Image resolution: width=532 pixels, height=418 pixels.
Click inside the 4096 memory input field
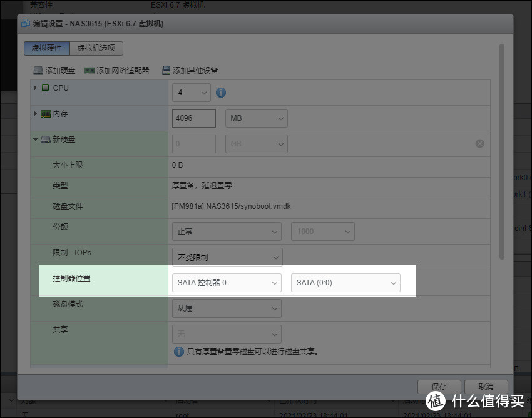193,118
